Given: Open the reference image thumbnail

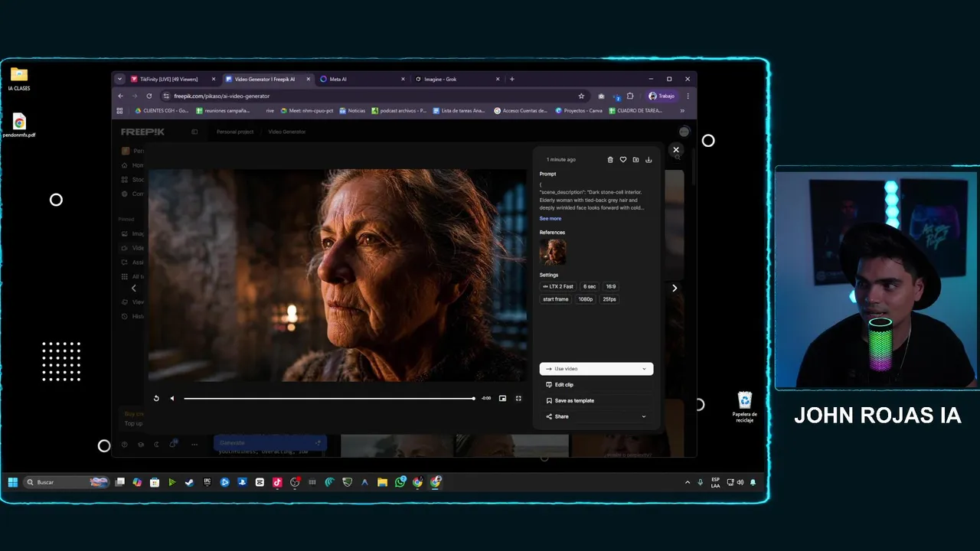Looking at the screenshot, I should (553, 252).
